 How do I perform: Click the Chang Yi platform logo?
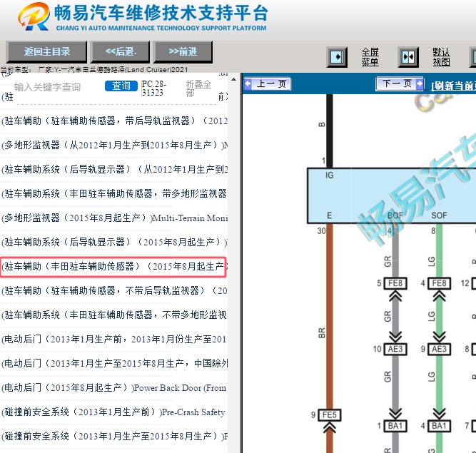click(x=34, y=16)
